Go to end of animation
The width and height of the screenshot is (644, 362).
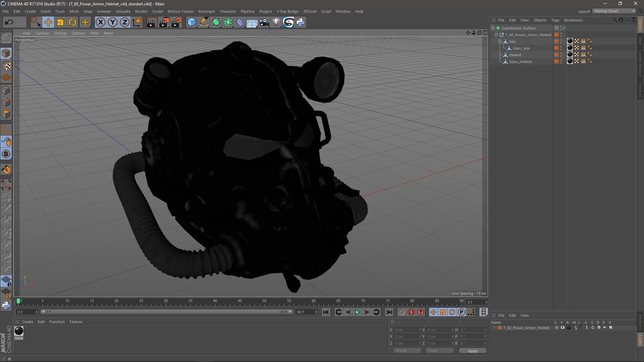[x=389, y=312]
